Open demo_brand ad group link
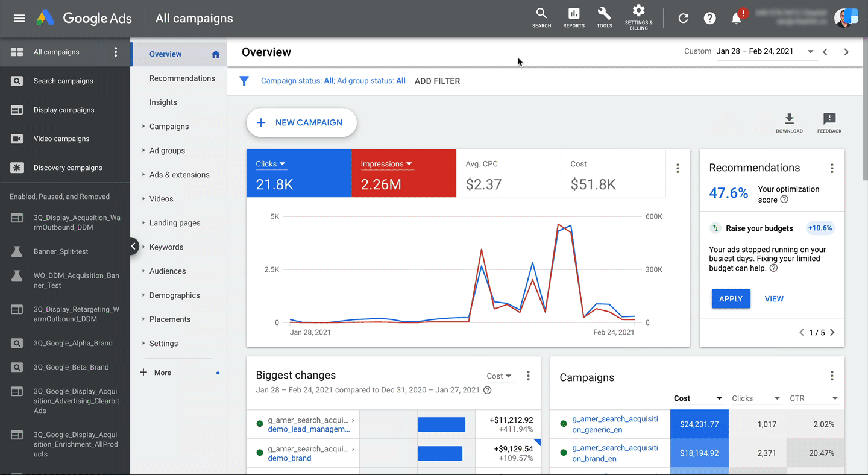Viewport: 868px width, 475px height. (289, 458)
